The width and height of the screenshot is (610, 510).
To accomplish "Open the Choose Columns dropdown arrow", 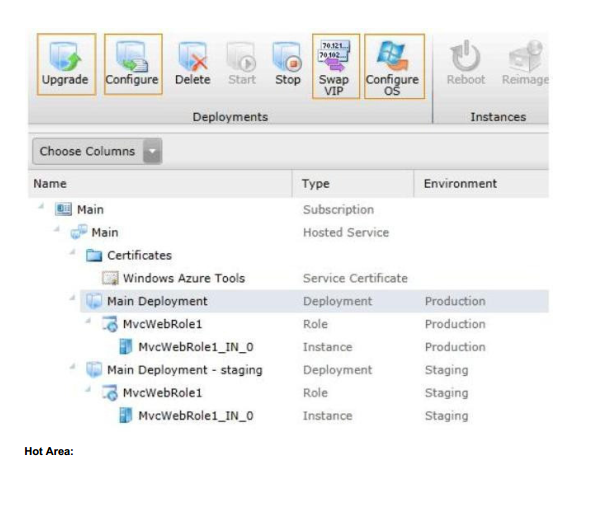I will [152, 151].
